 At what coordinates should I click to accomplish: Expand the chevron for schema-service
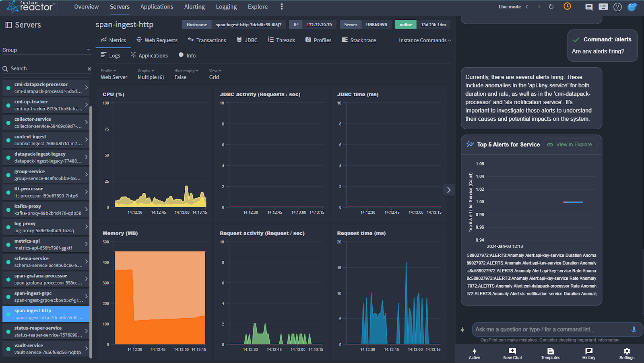tap(86, 262)
